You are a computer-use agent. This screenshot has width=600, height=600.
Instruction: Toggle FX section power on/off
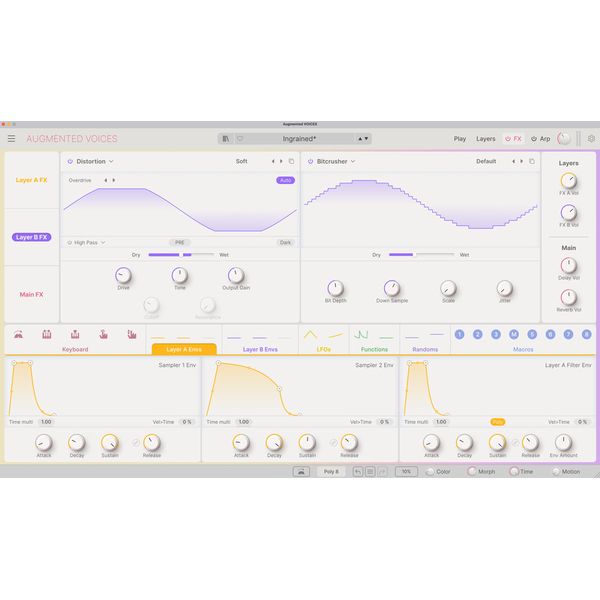508,139
